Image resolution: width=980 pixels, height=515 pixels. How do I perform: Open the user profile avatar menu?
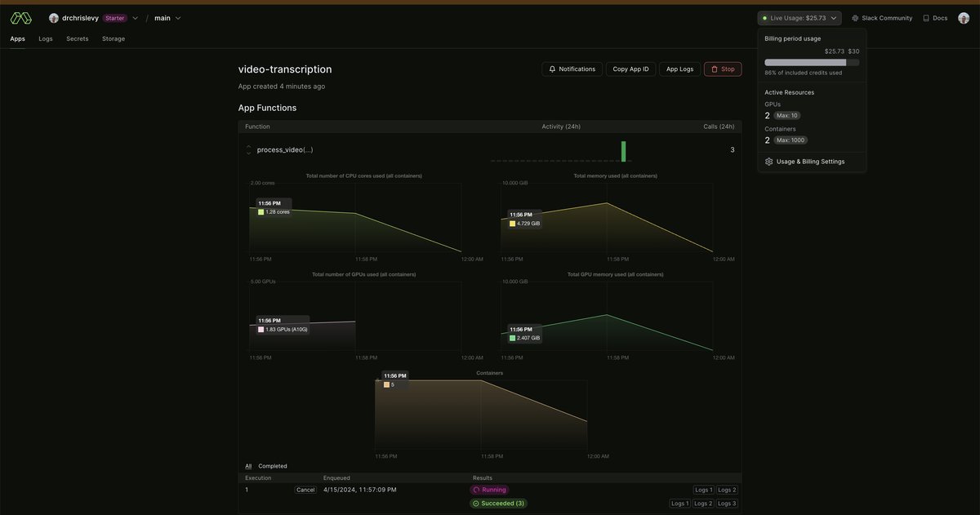964,18
